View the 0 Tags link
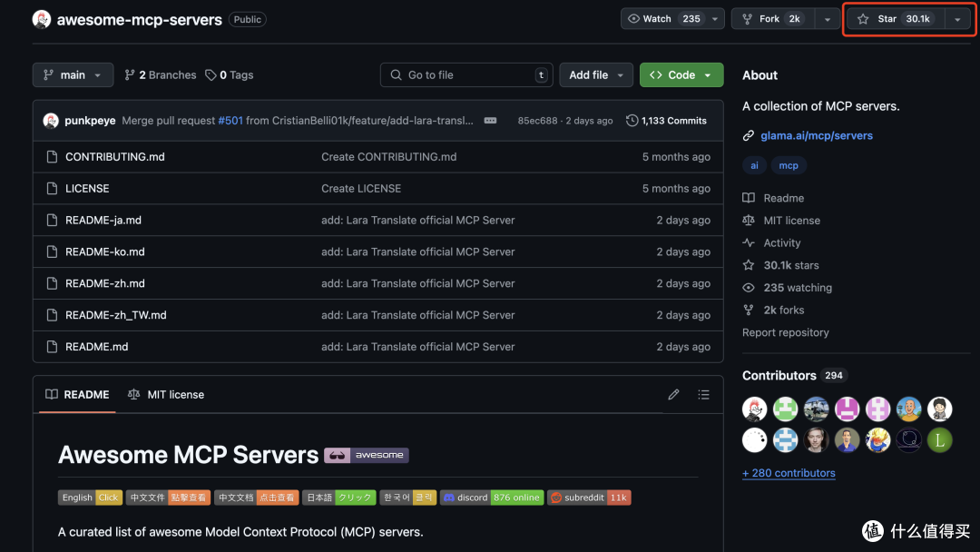This screenshot has height=552, width=980. click(x=230, y=75)
